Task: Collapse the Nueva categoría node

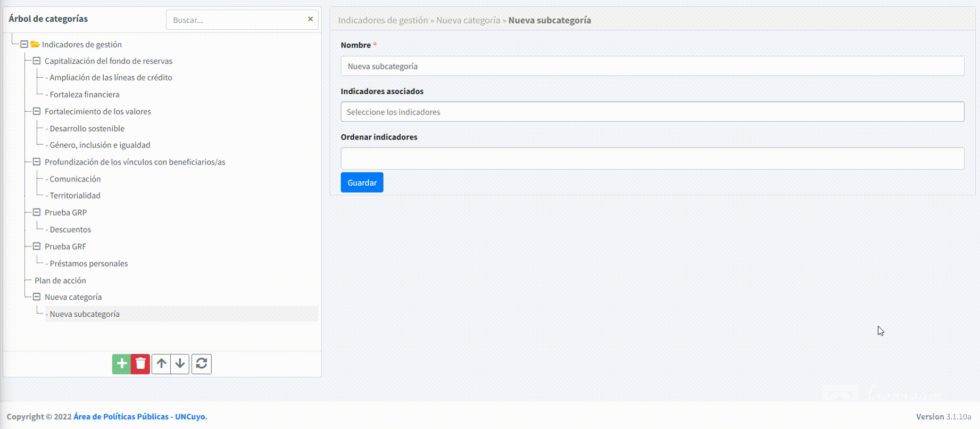Action: (37, 297)
